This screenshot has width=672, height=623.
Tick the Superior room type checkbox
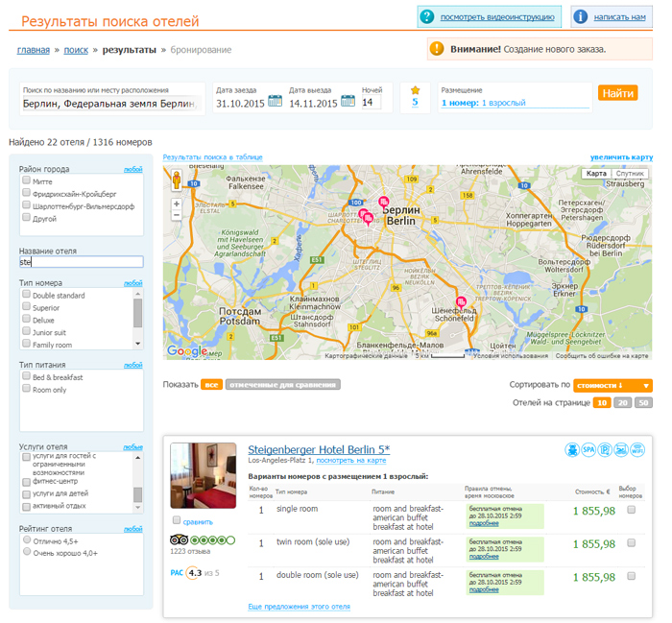click(27, 306)
